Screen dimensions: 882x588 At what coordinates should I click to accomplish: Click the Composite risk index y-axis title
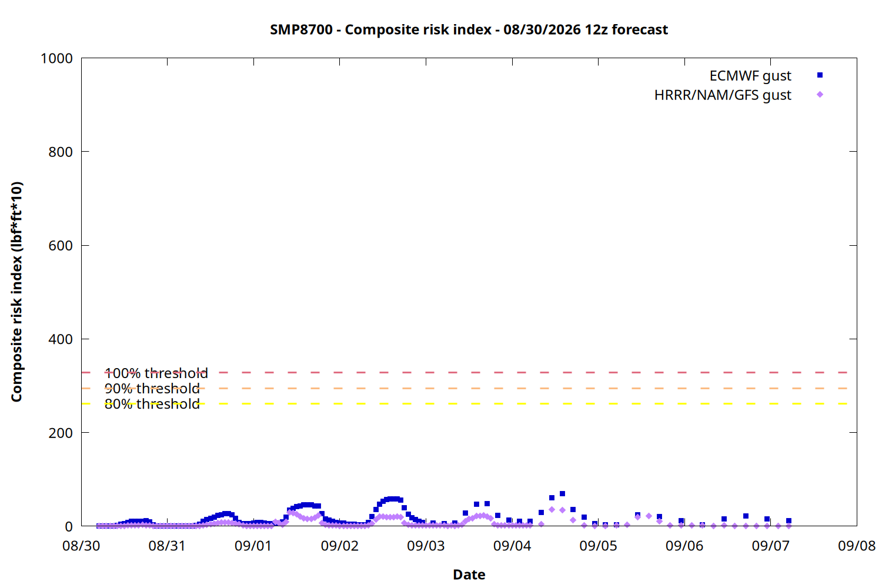pos(16,292)
